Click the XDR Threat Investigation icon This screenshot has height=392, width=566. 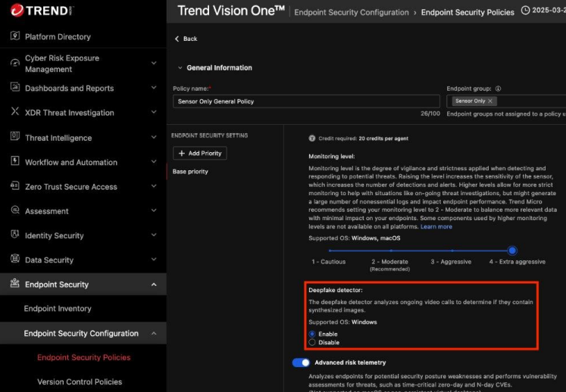[14, 112]
